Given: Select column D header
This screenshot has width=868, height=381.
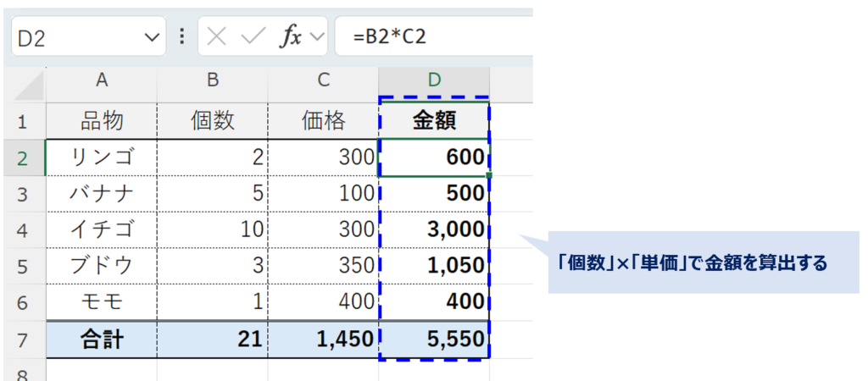Looking at the screenshot, I should 435,86.
